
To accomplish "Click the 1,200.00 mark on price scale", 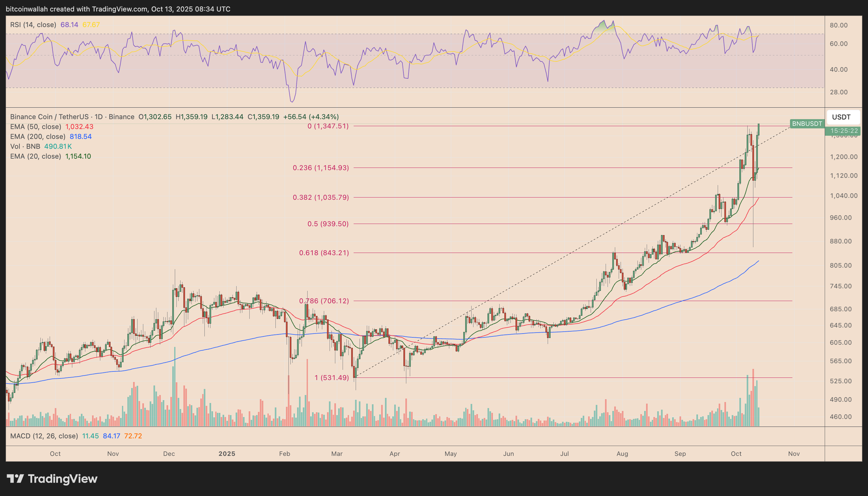I will [843, 157].
